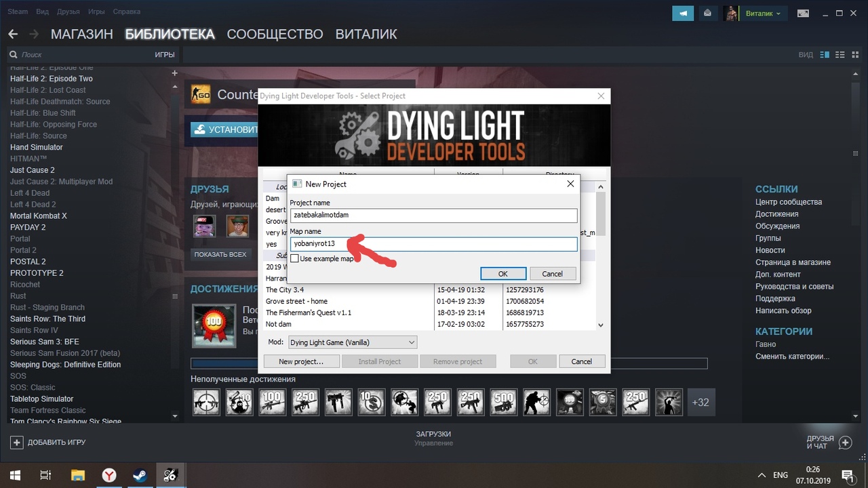Show the +32 remaining achievements
The image size is (868, 488).
point(701,402)
